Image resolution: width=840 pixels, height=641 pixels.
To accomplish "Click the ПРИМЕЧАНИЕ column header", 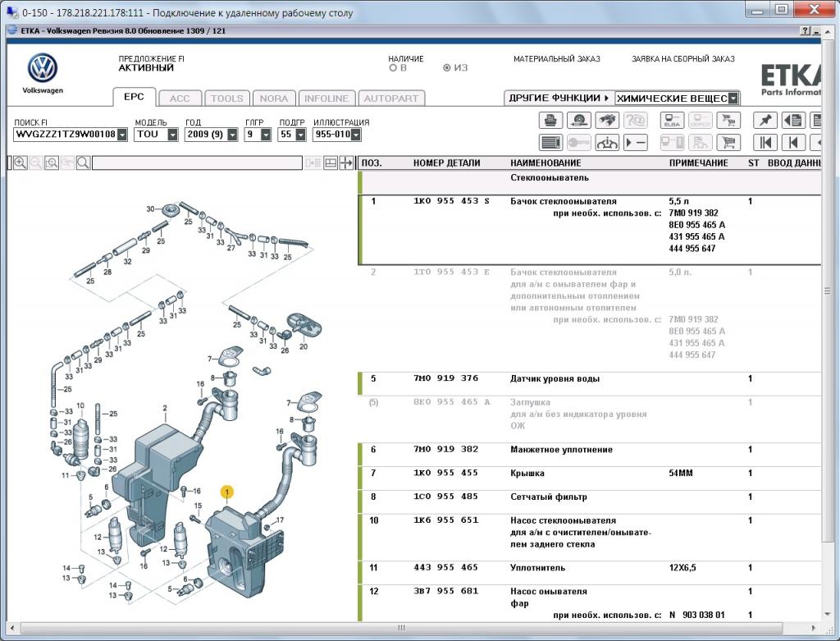I will pyautogui.click(x=698, y=163).
